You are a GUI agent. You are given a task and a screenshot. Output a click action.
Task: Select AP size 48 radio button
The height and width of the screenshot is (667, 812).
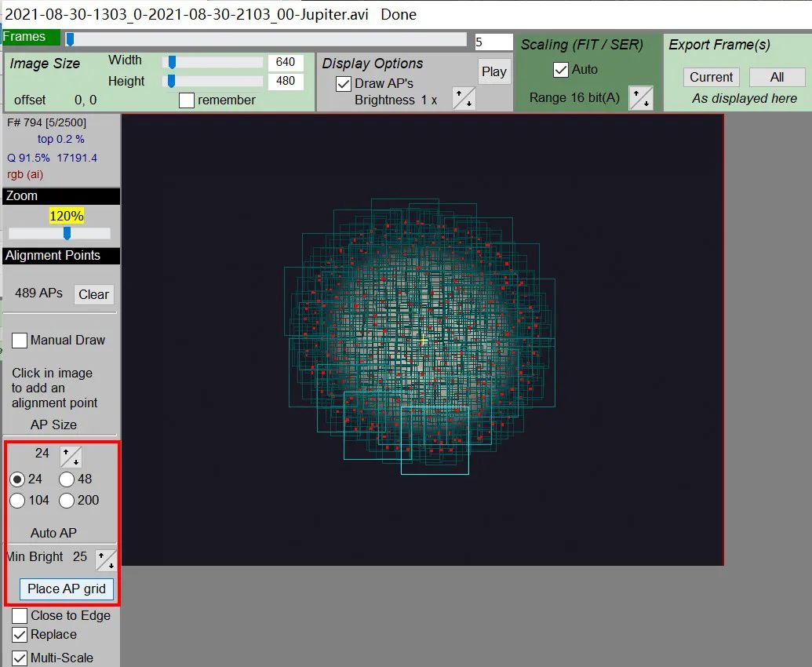click(66, 479)
